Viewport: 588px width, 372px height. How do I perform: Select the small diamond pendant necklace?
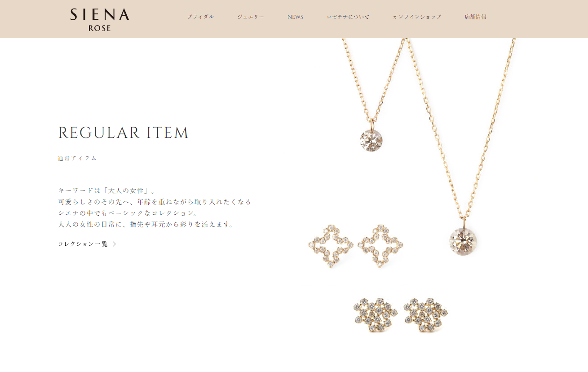click(371, 140)
